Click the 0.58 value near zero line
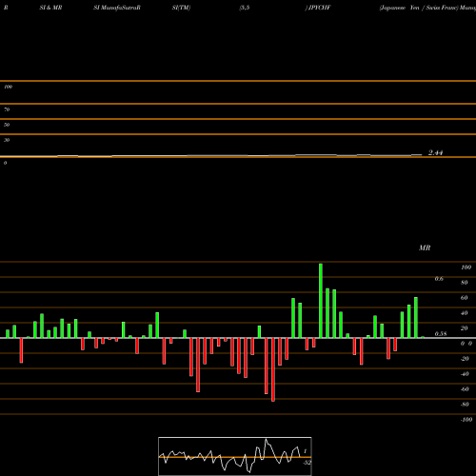Screen dimensions: 476x476 click(441, 334)
